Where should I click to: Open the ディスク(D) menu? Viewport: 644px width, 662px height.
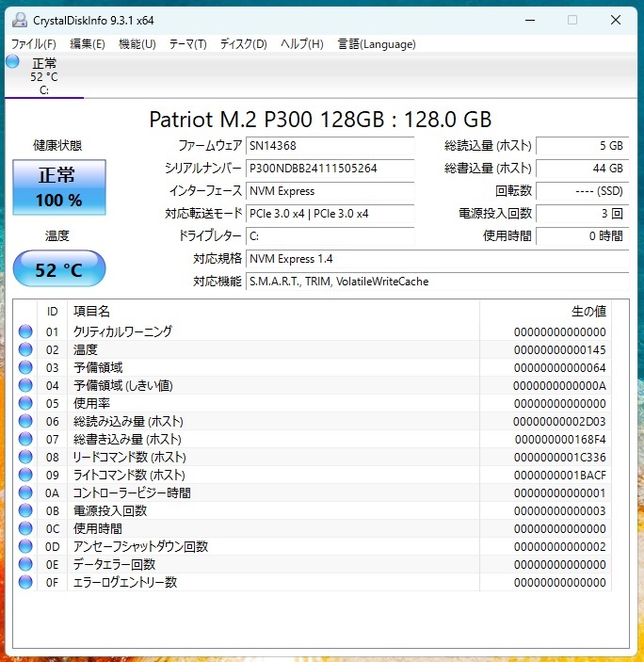[244, 44]
